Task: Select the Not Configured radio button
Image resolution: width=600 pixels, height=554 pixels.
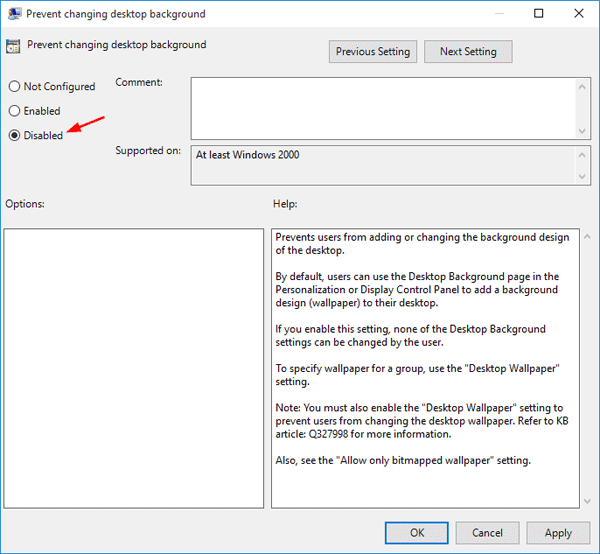Action: pyautogui.click(x=14, y=87)
